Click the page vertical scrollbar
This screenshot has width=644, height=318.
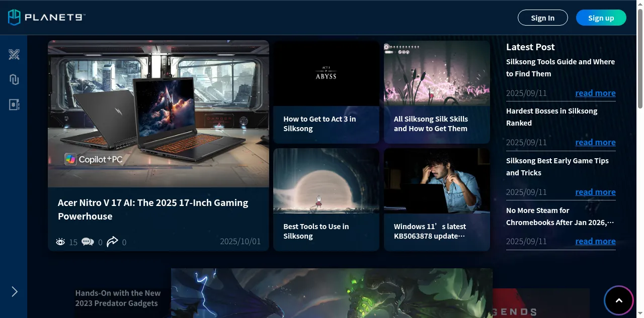tap(640, 159)
